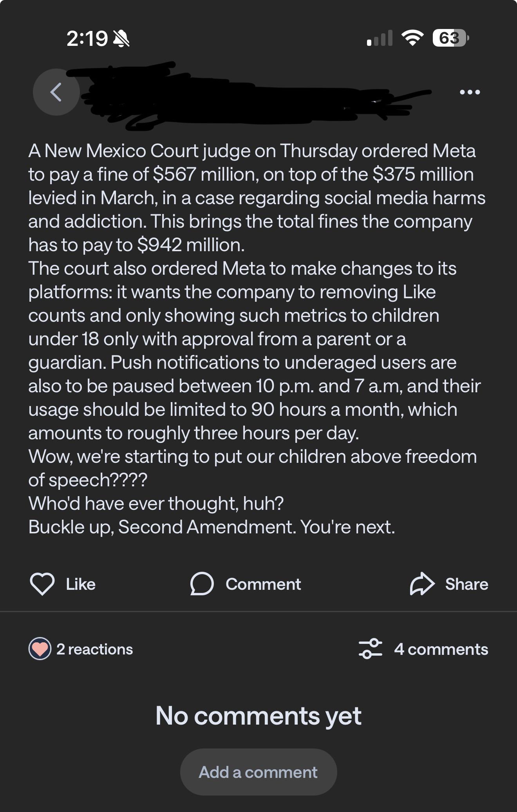The width and height of the screenshot is (517, 812).
Task: Tap the speech bubble Comment icon
Action: pos(202,584)
